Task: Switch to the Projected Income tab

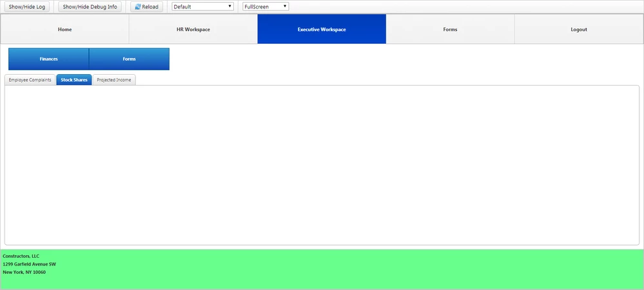Action: [113, 80]
